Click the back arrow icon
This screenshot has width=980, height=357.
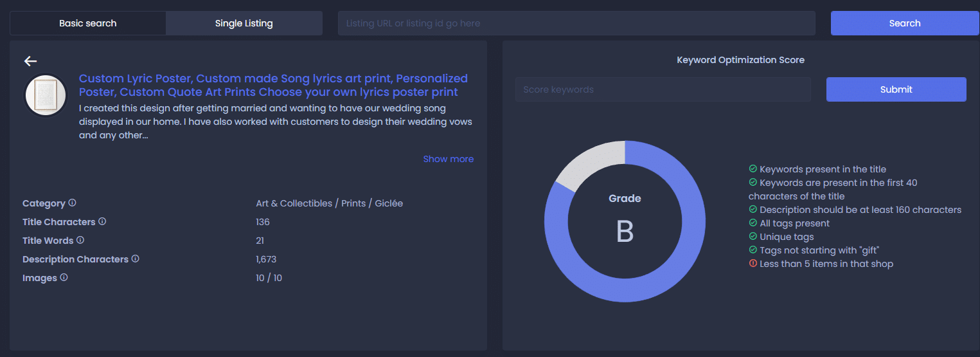point(31,61)
